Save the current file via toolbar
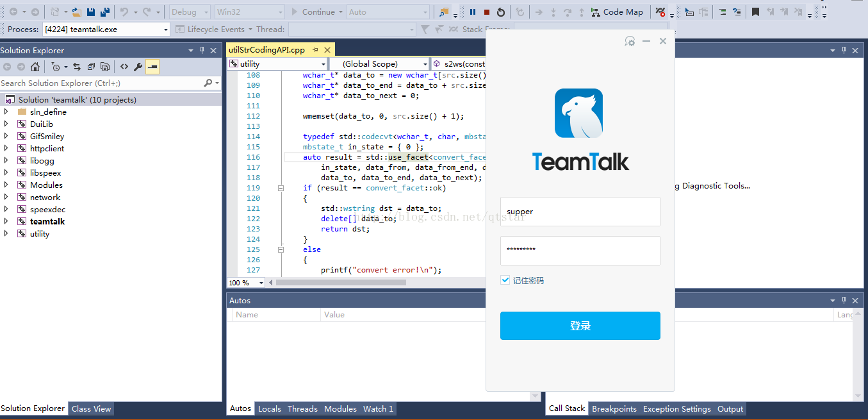This screenshot has width=868, height=420. pyautogui.click(x=91, y=12)
